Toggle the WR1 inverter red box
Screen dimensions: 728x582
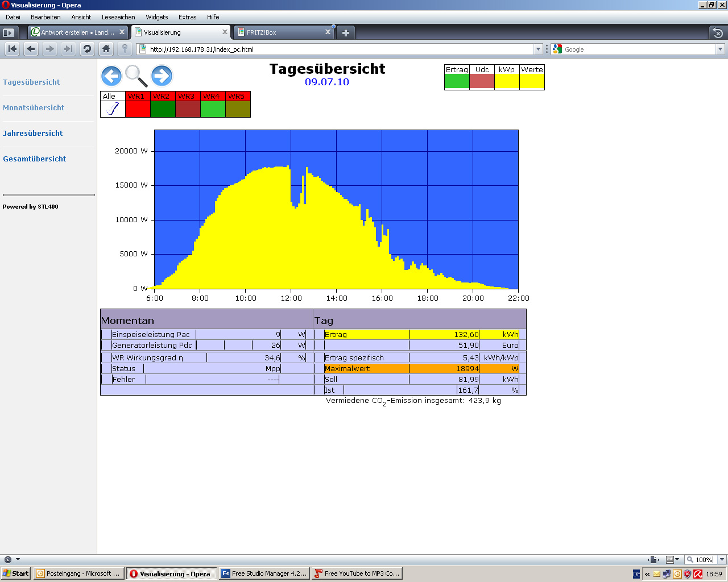click(x=138, y=109)
